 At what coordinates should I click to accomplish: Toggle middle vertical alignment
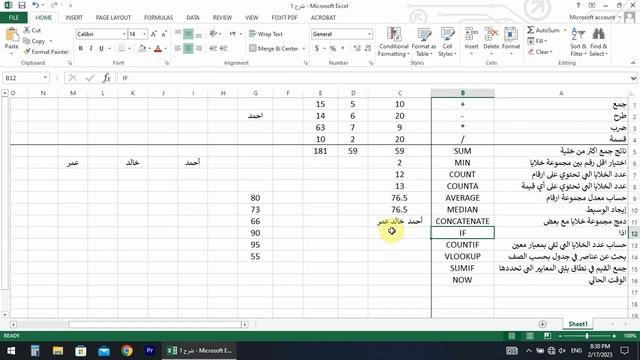pos(188,34)
